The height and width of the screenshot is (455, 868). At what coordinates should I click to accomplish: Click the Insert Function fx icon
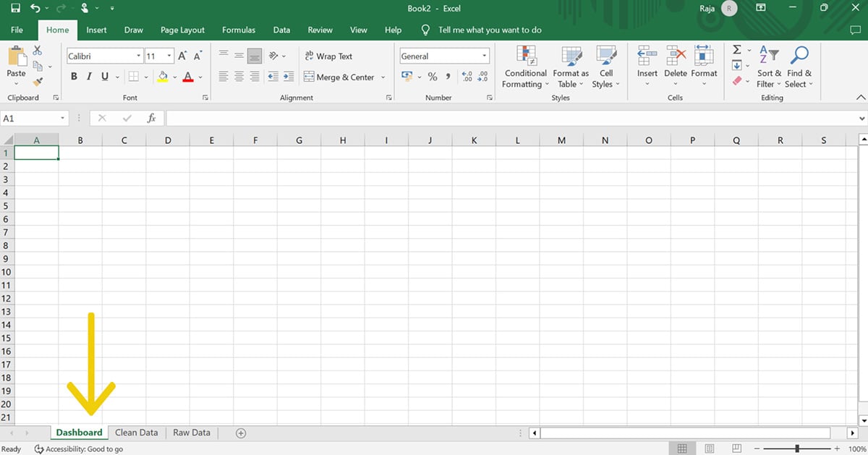tap(151, 118)
